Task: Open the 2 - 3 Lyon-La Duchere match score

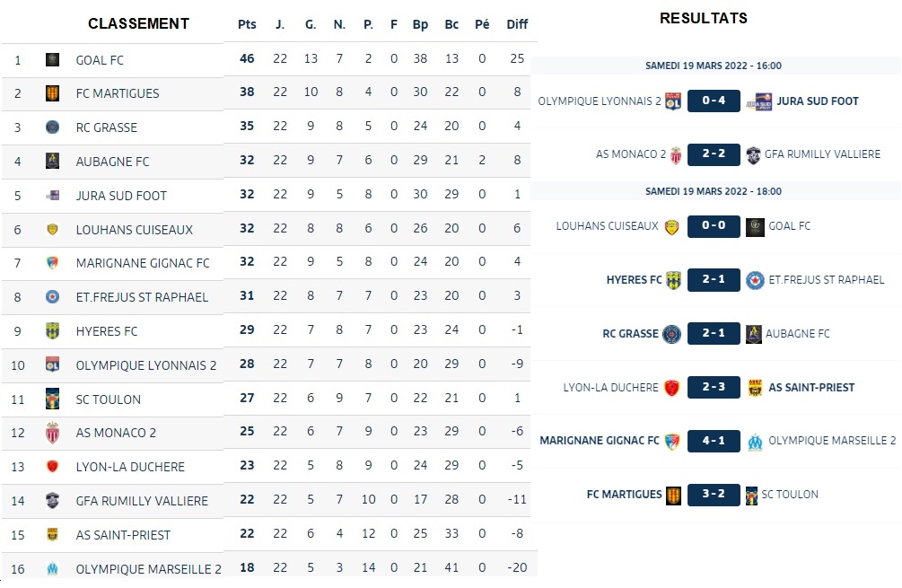Action: pos(714,388)
